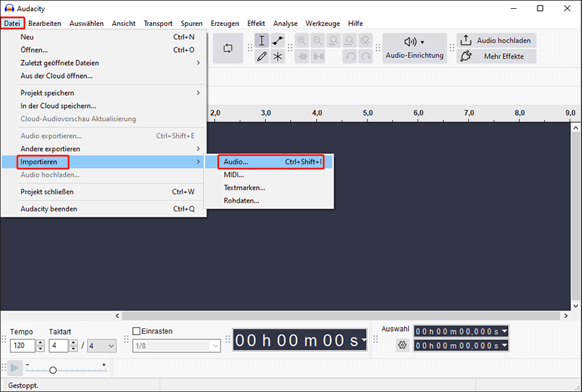
Task: Click the 5,0 mark on the timeline ruler
Action: pos(368,113)
